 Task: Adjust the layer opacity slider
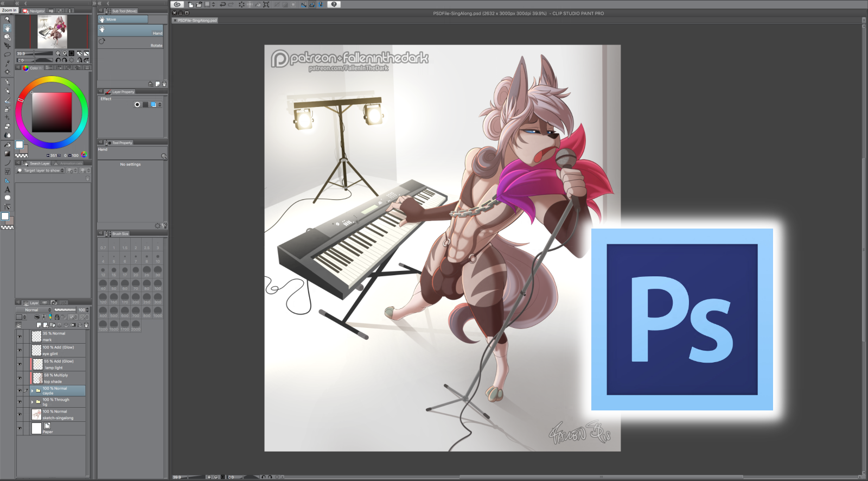[65, 310]
